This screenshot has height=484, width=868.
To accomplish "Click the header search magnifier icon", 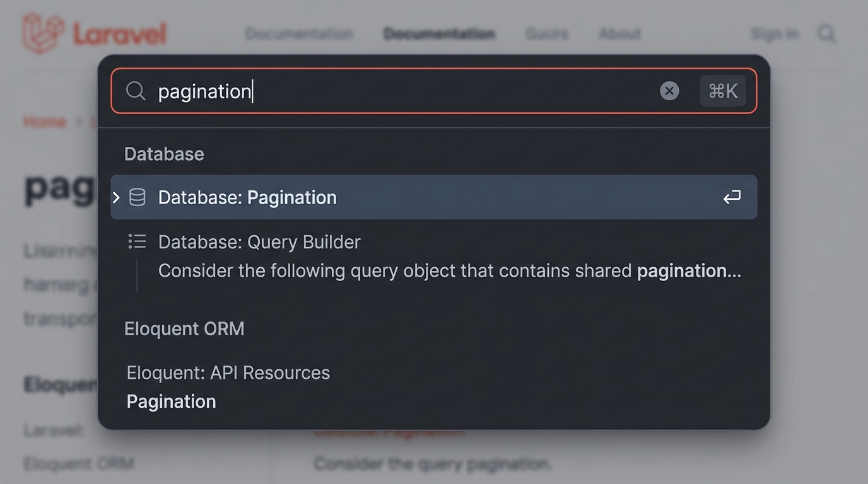I will (827, 33).
